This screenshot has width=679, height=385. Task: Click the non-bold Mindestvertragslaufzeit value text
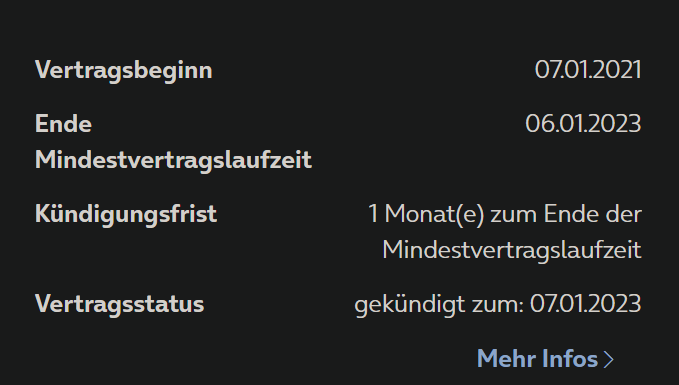click(512, 250)
